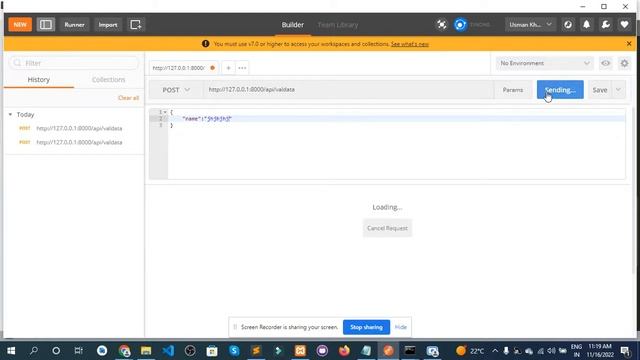The width and height of the screenshot is (640, 360).
Task: Click the interceptor satellite icon
Action: point(442,24)
